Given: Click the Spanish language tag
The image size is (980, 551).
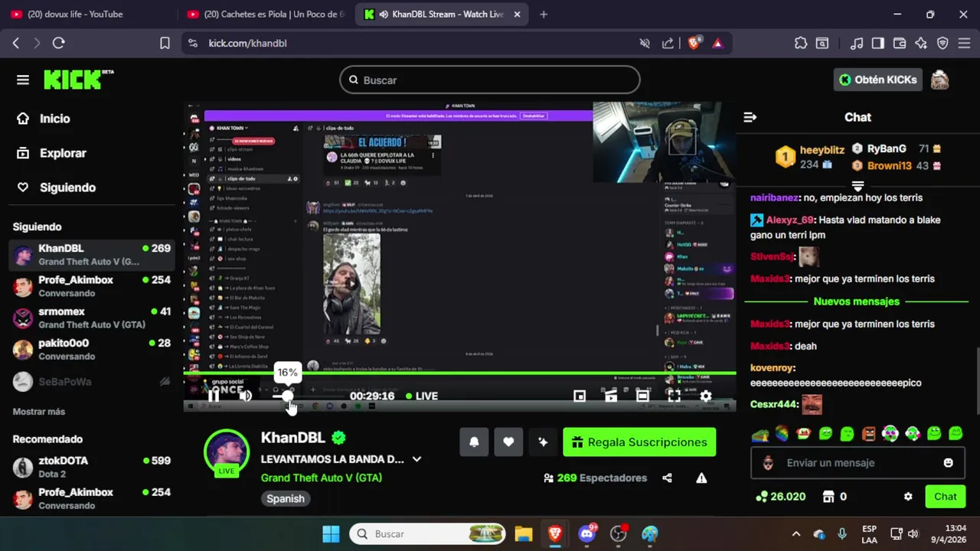Looking at the screenshot, I should (286, 498).
